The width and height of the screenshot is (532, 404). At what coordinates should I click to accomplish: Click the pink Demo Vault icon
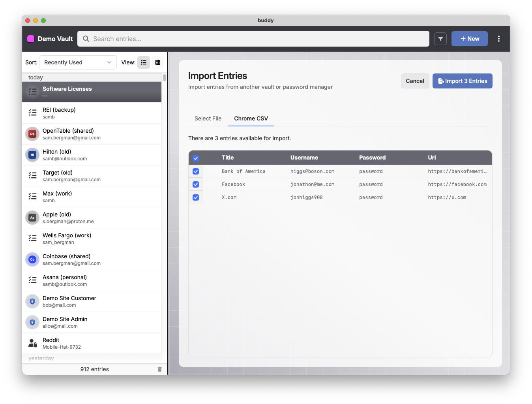31,39
